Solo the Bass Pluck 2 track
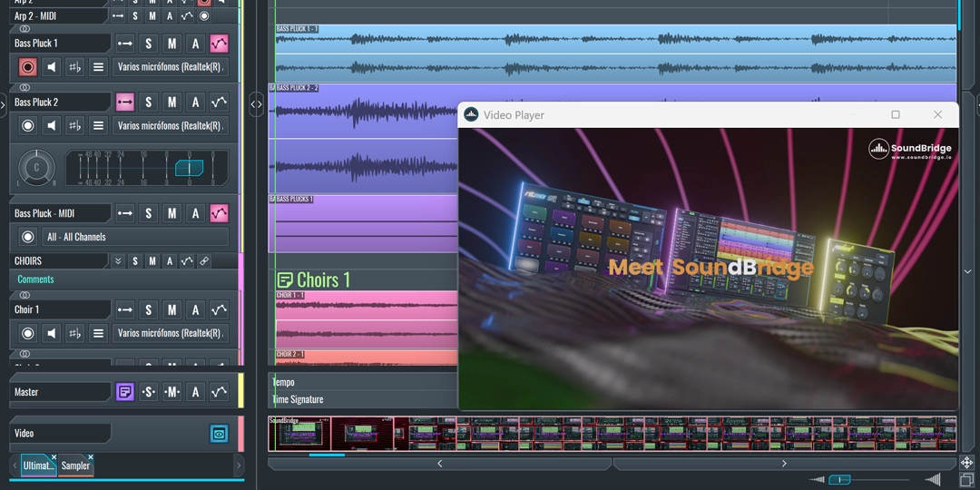 click(x=148, y=102)
